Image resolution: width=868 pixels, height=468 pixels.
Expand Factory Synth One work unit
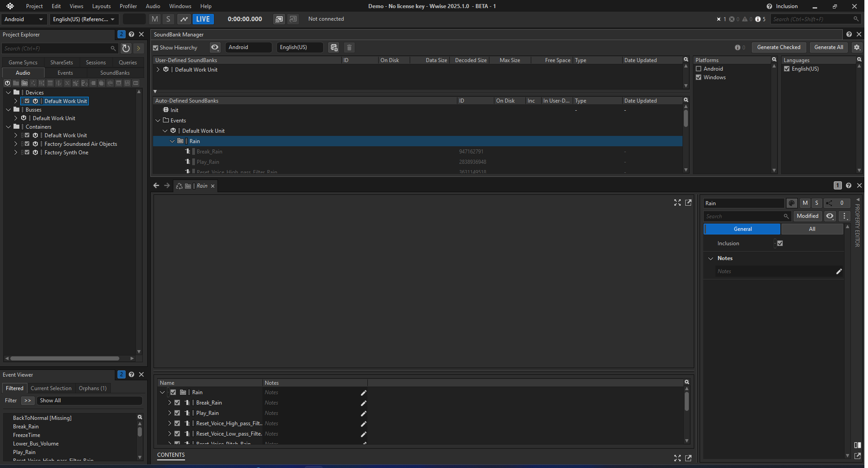click(x=16, y=153)
